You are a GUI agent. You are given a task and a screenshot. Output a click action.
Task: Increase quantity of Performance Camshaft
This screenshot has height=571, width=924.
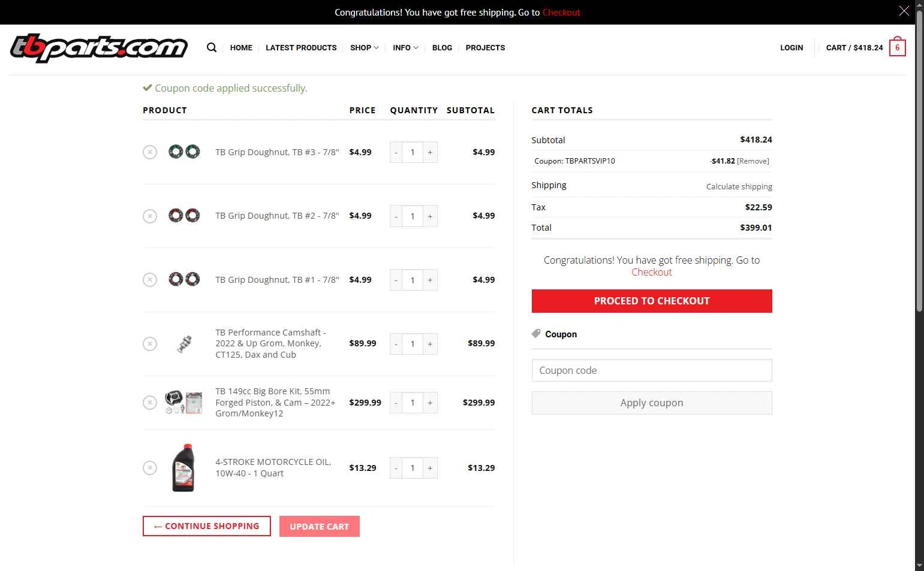[430, 344]
